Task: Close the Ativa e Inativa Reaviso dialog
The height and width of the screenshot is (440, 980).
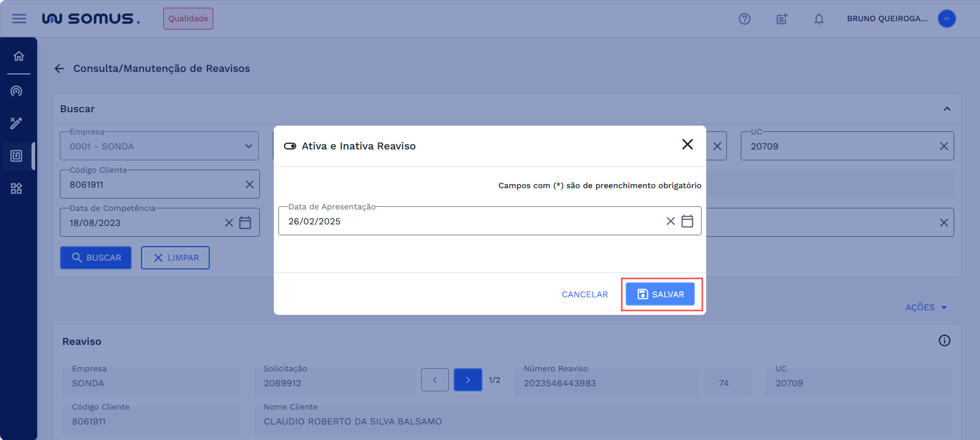Action: [687, 144]
